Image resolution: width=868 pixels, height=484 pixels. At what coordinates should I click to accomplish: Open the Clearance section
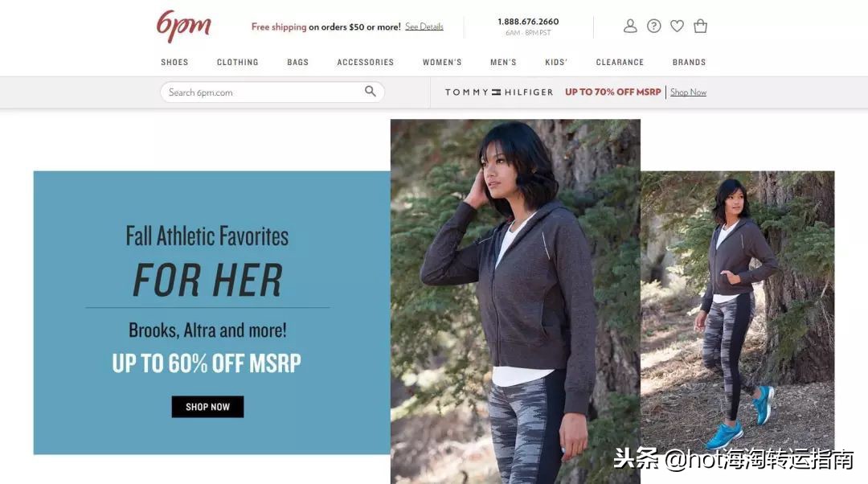pyautogui.click(x=620, y=62)
